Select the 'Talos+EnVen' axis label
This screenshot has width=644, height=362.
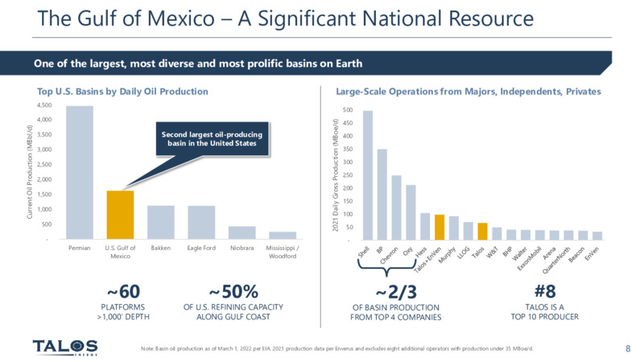tap(427, 259)
